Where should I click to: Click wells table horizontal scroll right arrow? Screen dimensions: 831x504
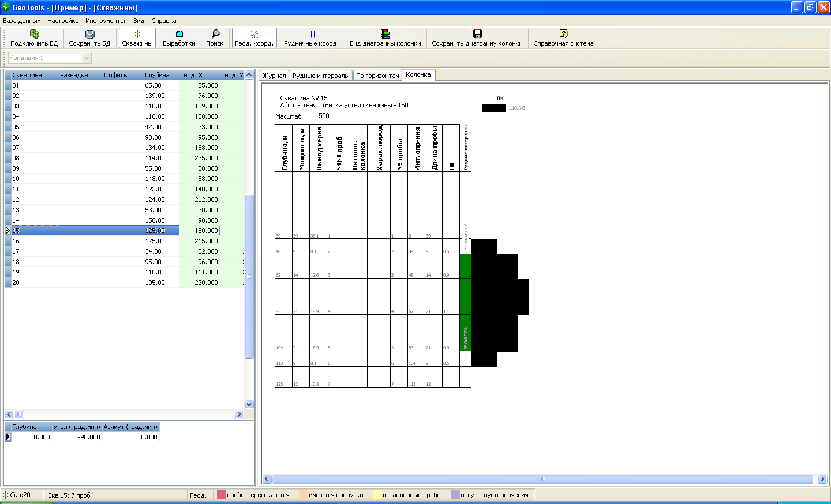point(239,415)
